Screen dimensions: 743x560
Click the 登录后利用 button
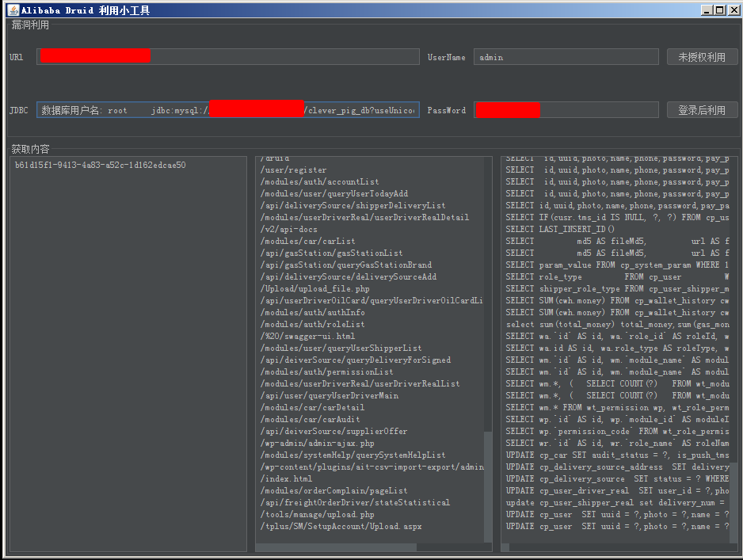(702, 110)
